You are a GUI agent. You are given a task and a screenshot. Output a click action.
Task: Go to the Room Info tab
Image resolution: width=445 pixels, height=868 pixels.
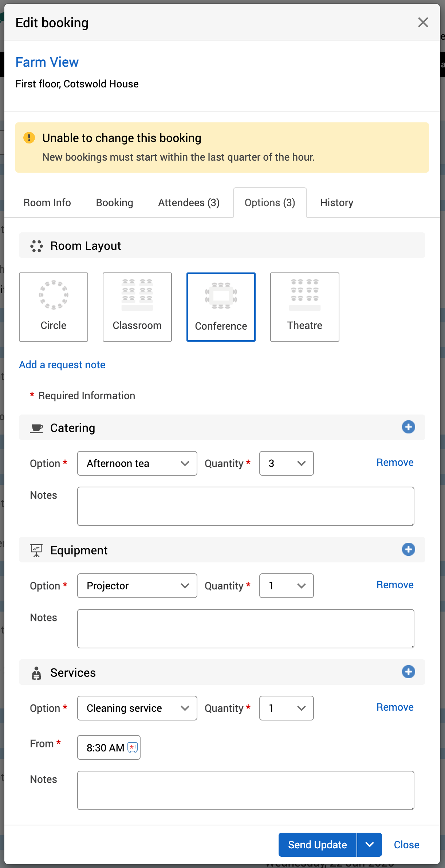pyautogui.click(x=47, y=203)
